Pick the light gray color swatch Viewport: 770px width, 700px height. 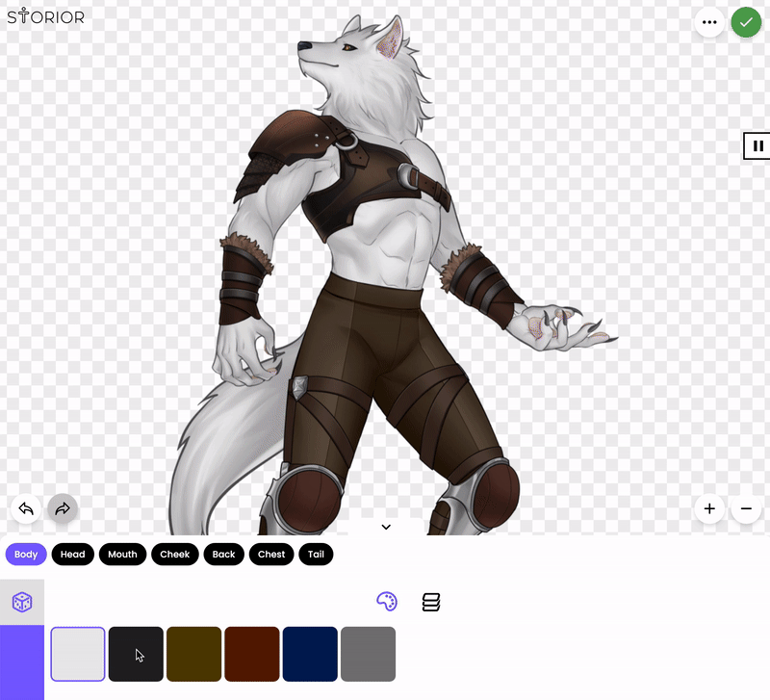point(78,654)
